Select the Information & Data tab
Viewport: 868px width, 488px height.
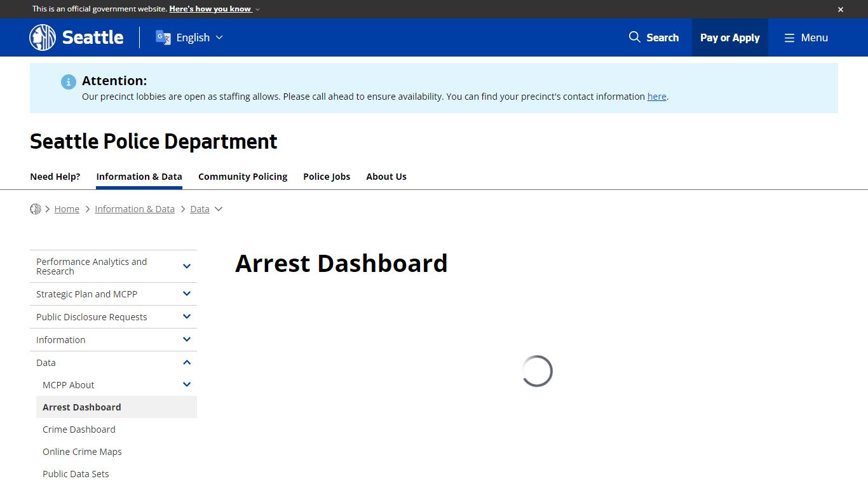point(139,177)
